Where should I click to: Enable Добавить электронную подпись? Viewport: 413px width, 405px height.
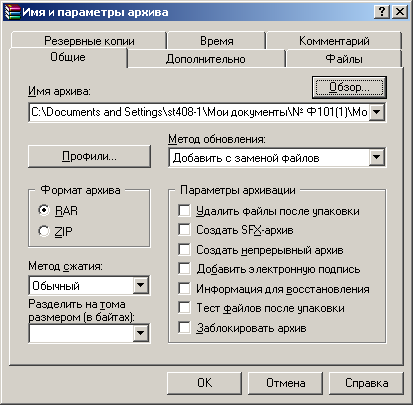click(x=184, y=269)
